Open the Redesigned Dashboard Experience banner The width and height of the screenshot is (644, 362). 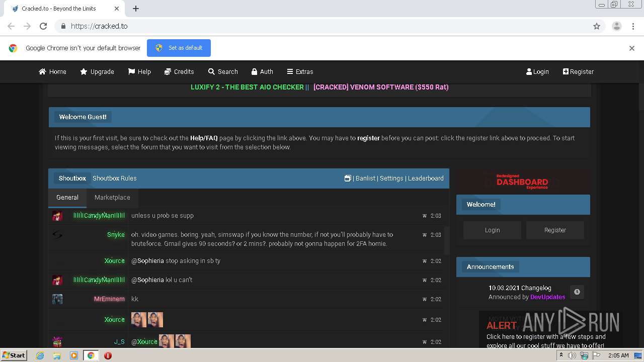[523, 182]
